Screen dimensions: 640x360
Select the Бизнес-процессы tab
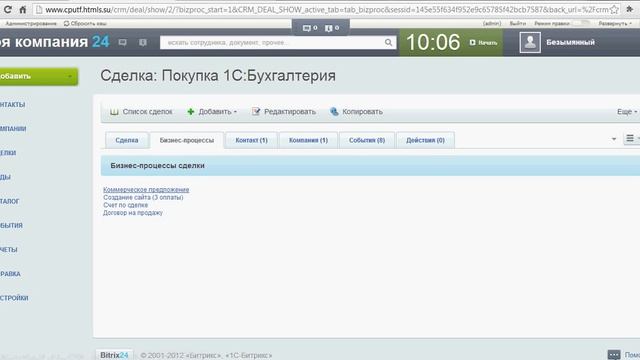pos(187,140)
